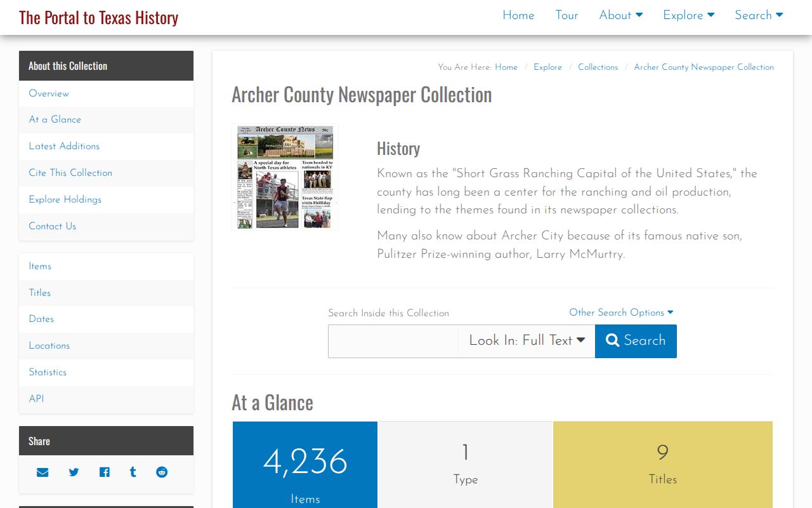The image size is (812, 508).
Task: Open the API link
Action: point(107,399)
